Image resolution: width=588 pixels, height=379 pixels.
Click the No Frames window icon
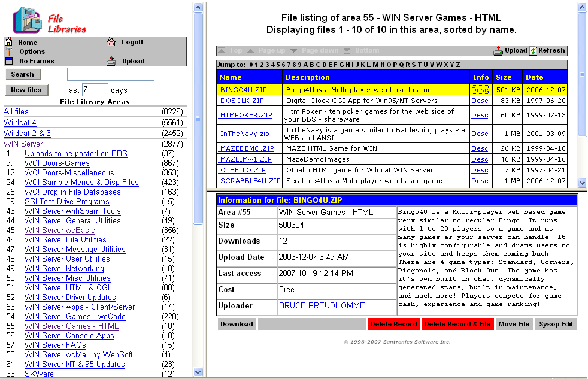[x=8, y=61]
